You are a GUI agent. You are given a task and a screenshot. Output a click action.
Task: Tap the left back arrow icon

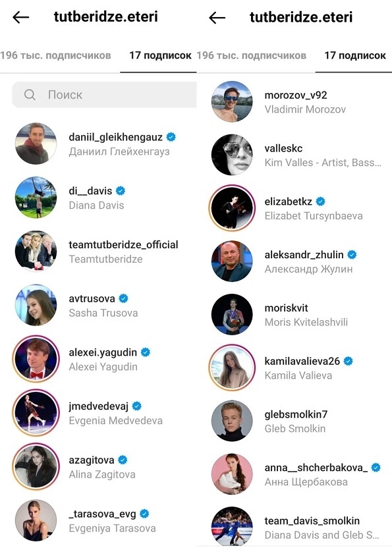pyautogui.click(x=20, y=17)
